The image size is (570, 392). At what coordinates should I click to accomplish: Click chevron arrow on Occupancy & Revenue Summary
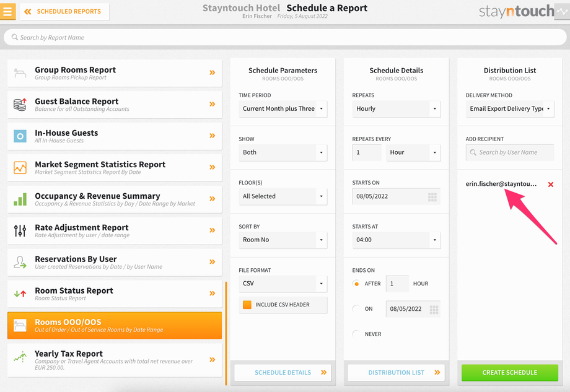click(x=213, y=199)
